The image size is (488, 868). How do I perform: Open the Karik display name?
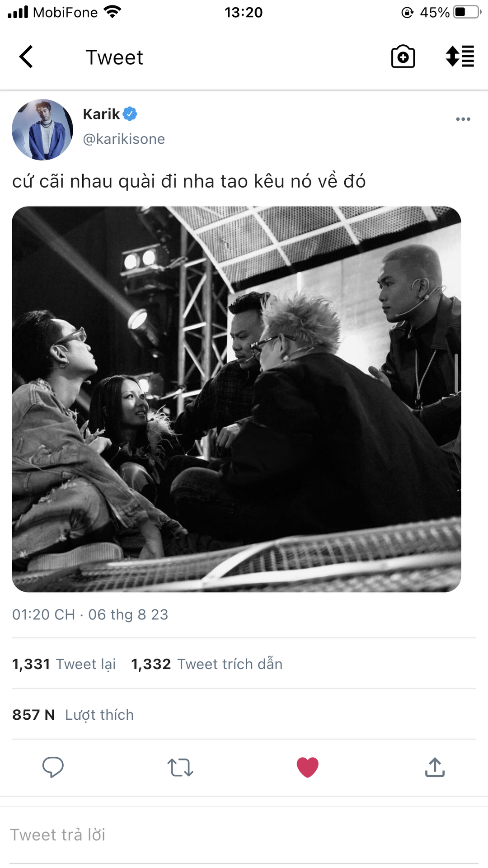pyautogui.click(x=101, y=114)
